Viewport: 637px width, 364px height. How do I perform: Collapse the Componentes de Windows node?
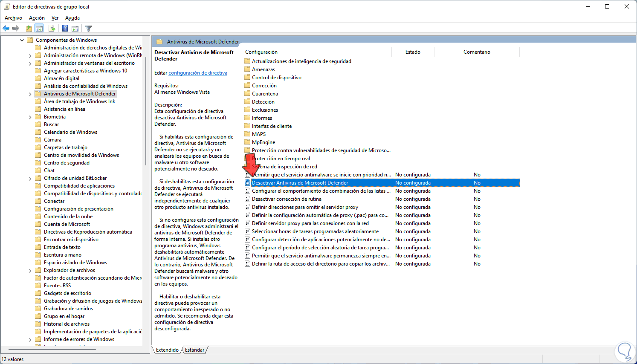[x=22, y=40]
